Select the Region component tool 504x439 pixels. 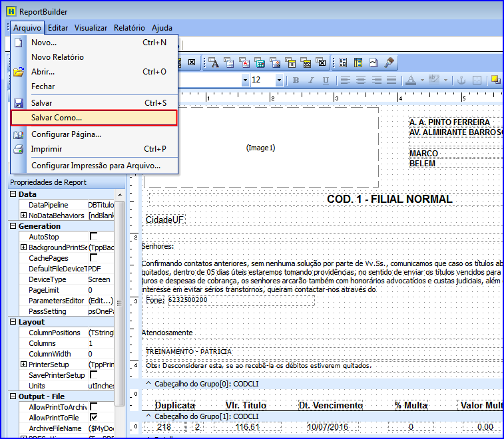tap(343, 63)
